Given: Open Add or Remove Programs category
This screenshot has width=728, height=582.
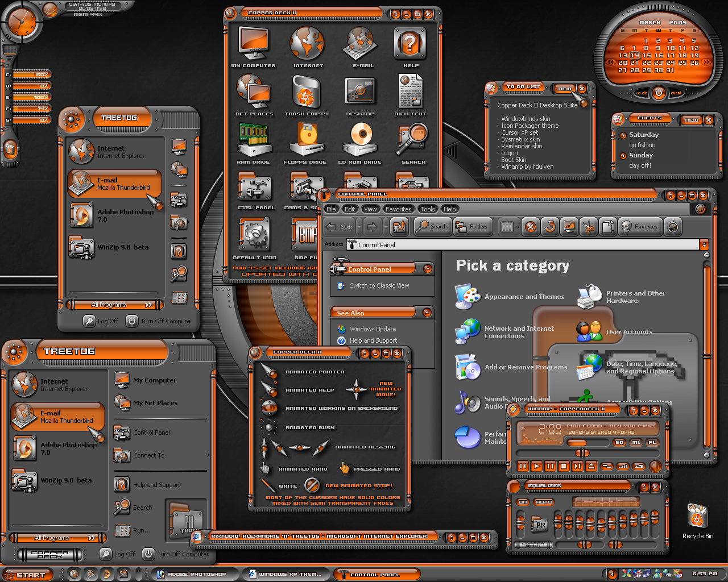Looking at the screenshot, I should click(511, 367).
